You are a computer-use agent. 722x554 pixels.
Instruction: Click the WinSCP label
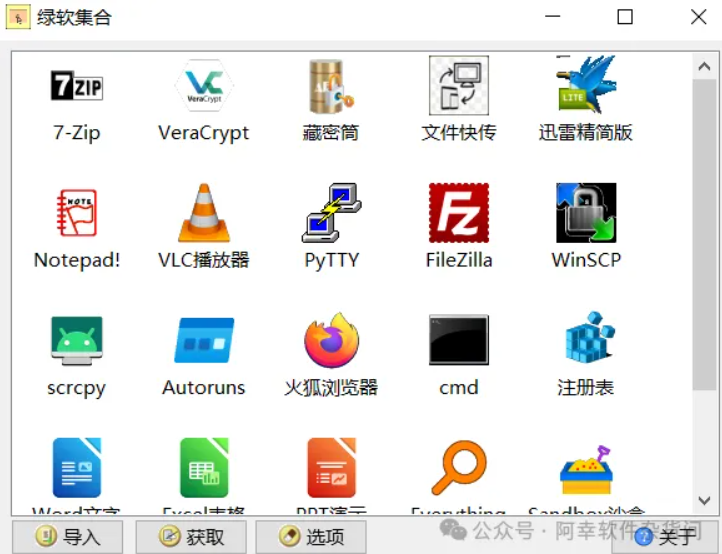tap(586, 260)
